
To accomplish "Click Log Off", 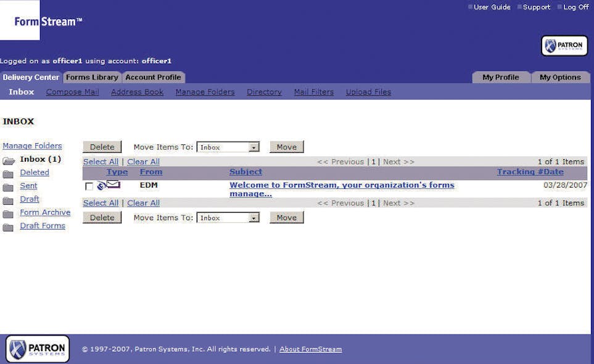I will [576, 7].
